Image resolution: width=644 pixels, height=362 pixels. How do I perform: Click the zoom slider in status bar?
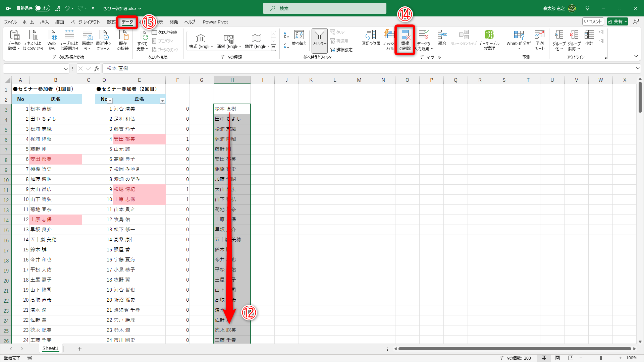pos(600,358)
